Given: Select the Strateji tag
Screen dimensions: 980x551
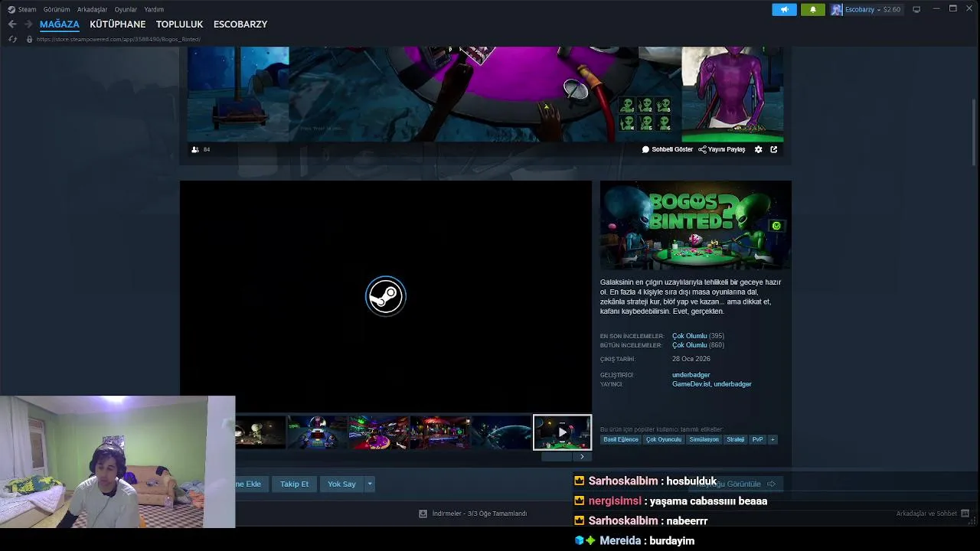Looking at the screenshot, I should pyautogui.click(x=736, y=440).
